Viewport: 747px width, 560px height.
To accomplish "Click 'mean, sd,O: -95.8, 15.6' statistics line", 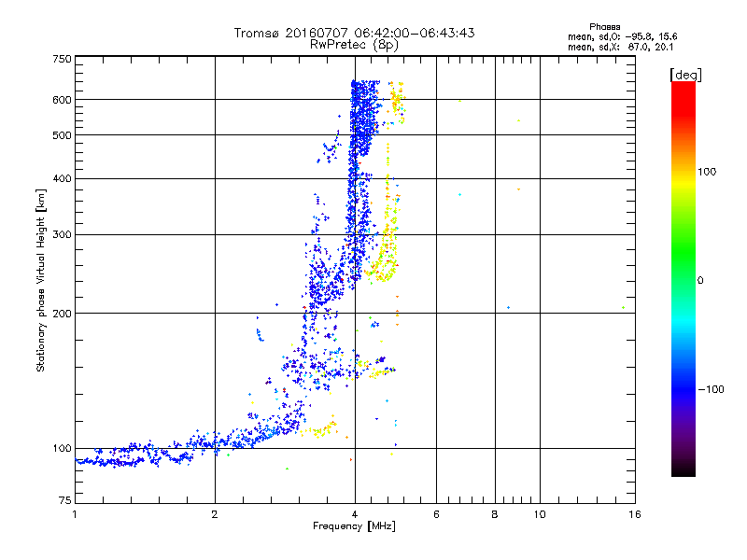I will [x=622, y=36].
